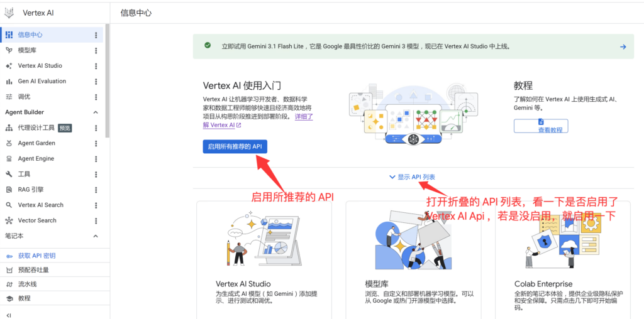The width and height of the screenshot is (644, 319).
Task: Open more options for 模型库
Action: tap(96, 50)
